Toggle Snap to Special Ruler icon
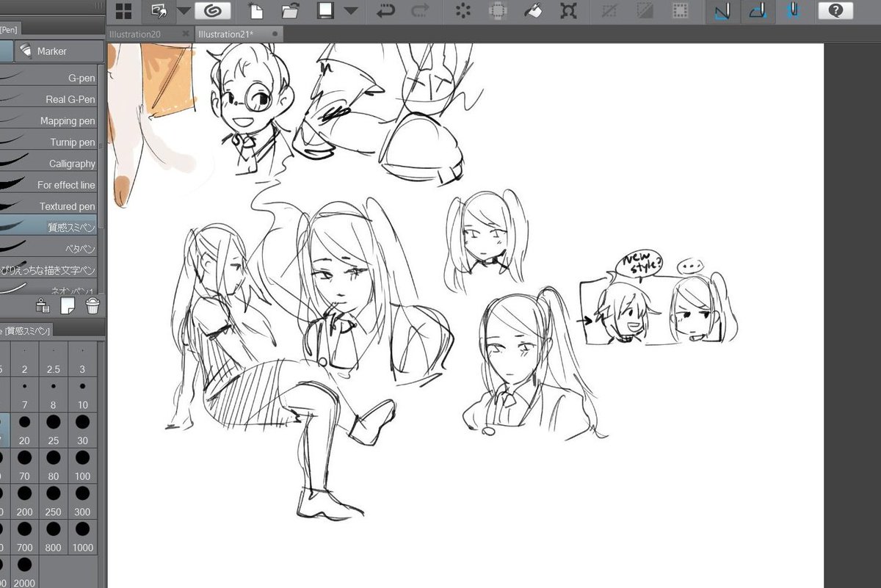The image size is (881, 588). 758,11
